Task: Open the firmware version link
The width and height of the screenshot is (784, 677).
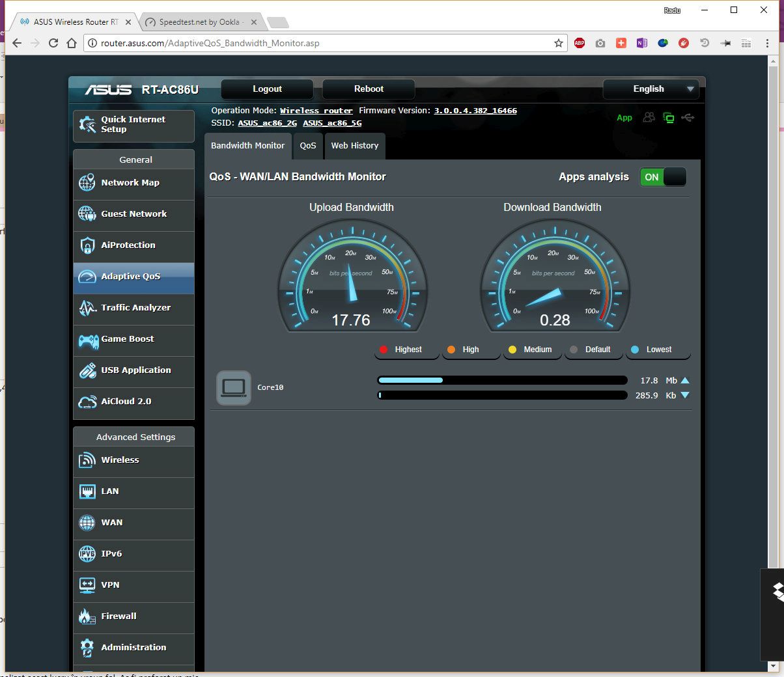Action: point(475,111)
